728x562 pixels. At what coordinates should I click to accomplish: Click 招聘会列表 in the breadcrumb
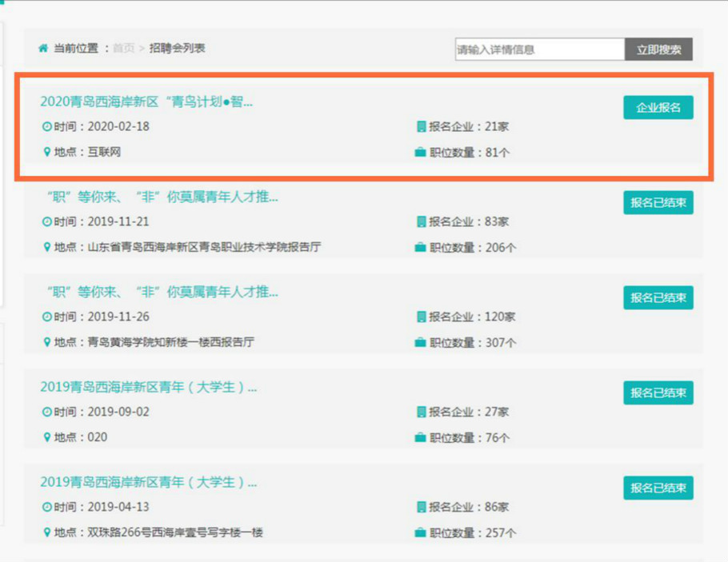(177, 49)
